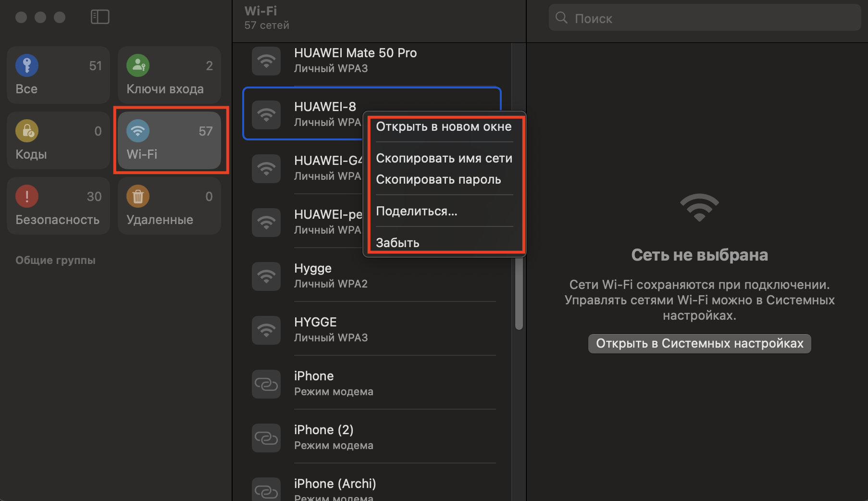
Task: Click the 57 сетей subtitle text
Action: point(267,25)
